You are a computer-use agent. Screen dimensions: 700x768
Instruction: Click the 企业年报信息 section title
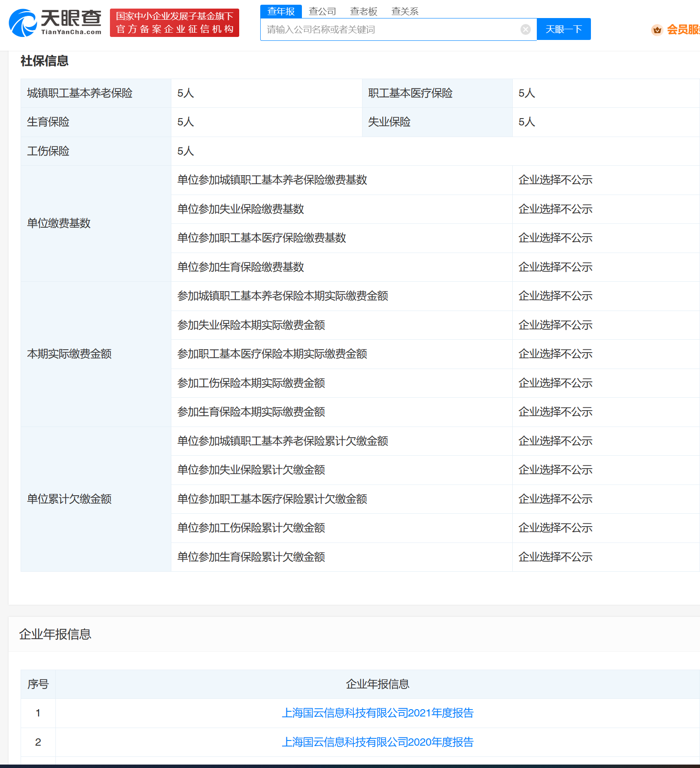[x=55, y=634]
